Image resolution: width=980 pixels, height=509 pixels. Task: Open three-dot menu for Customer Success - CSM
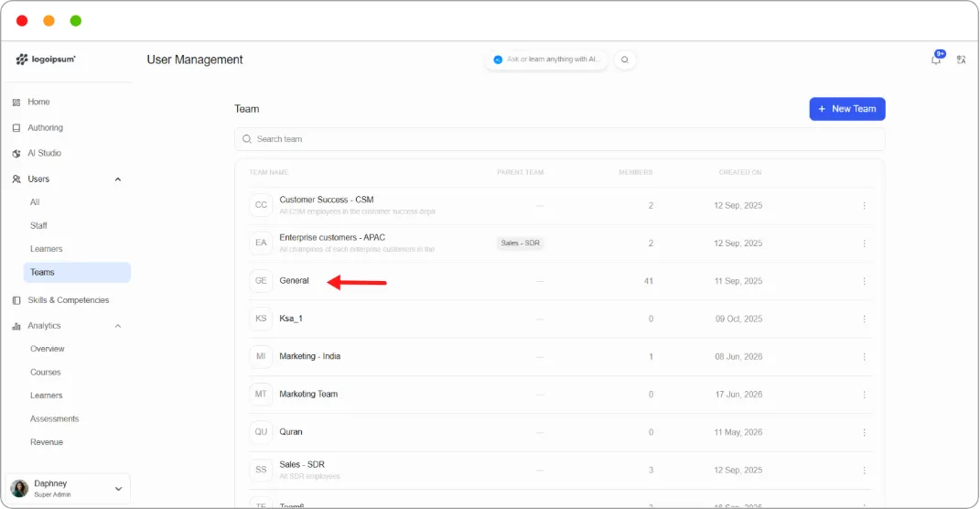point(865,206)
